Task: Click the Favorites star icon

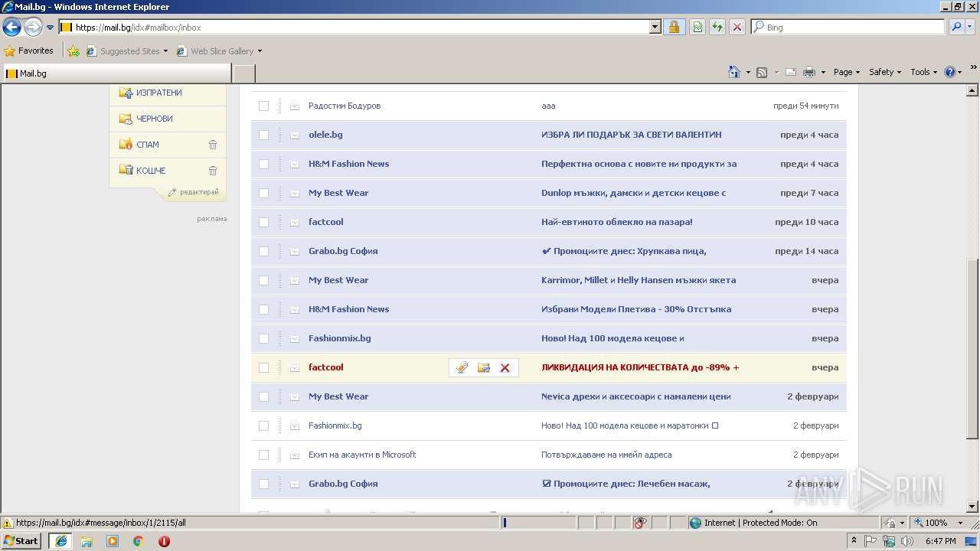Action: (x=10, y=51)
